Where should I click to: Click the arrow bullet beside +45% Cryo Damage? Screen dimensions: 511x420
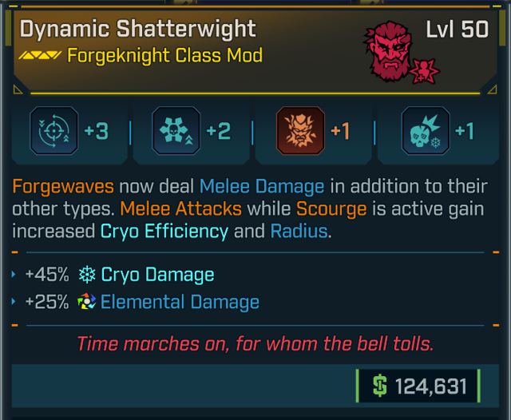(15, 275)
